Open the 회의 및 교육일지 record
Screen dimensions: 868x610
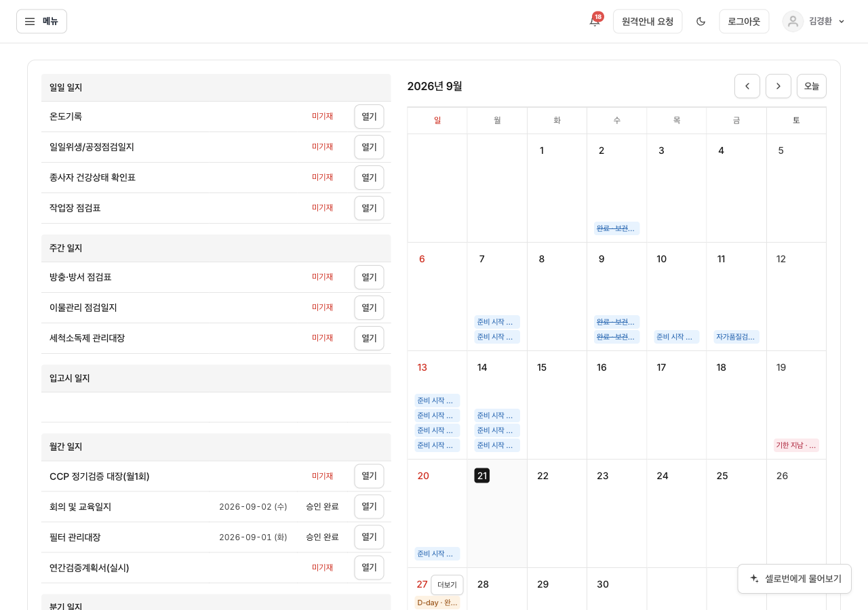pyautogui.click(x=369, y=506)
